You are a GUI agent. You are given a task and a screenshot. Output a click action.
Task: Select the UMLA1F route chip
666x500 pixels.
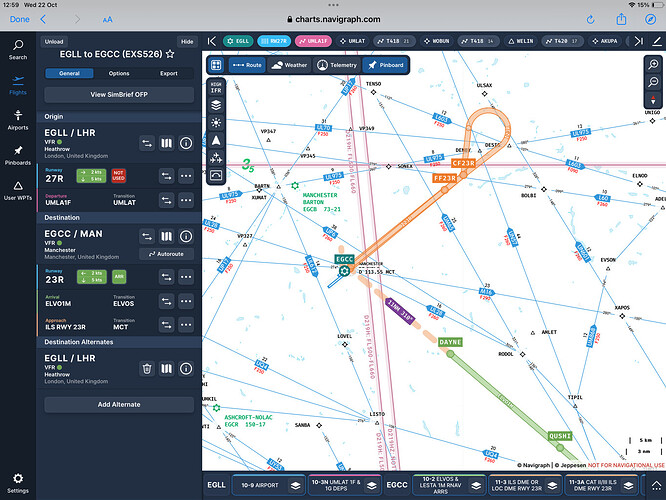(x=313, y=41)
